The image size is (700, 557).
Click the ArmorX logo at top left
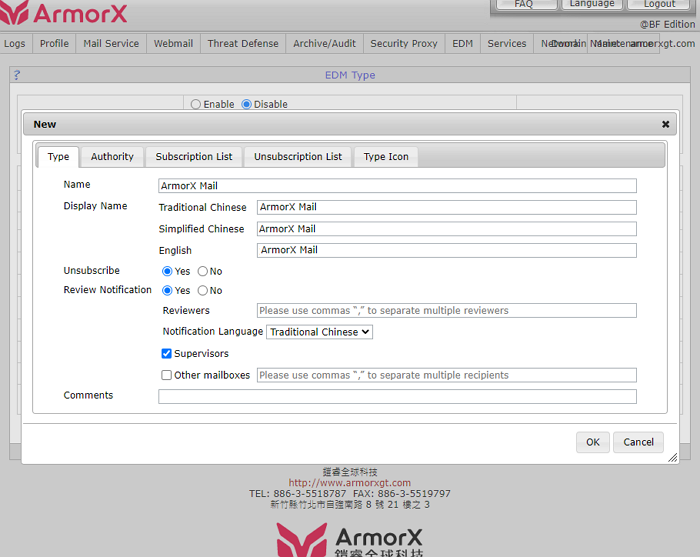(66, 14)
